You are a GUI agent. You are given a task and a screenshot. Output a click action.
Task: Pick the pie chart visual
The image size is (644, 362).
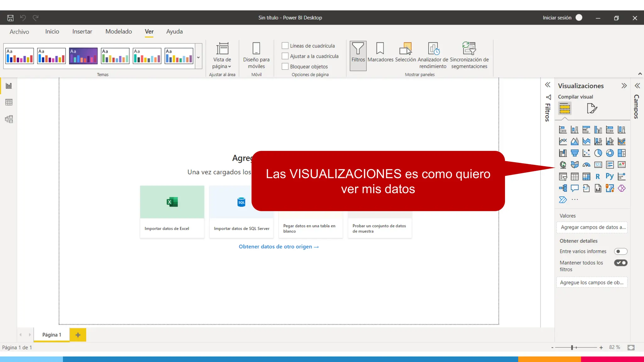pos(598,153)
